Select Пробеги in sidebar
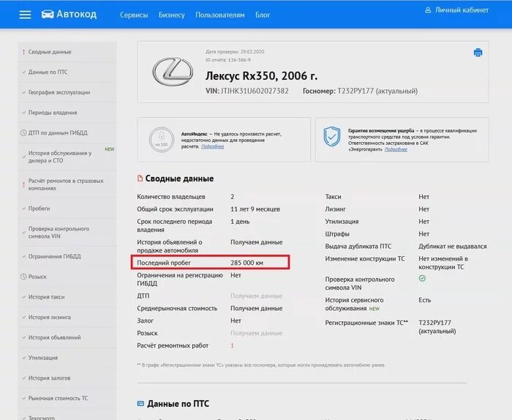Screen dimensions: 512x420 (67, 209)
